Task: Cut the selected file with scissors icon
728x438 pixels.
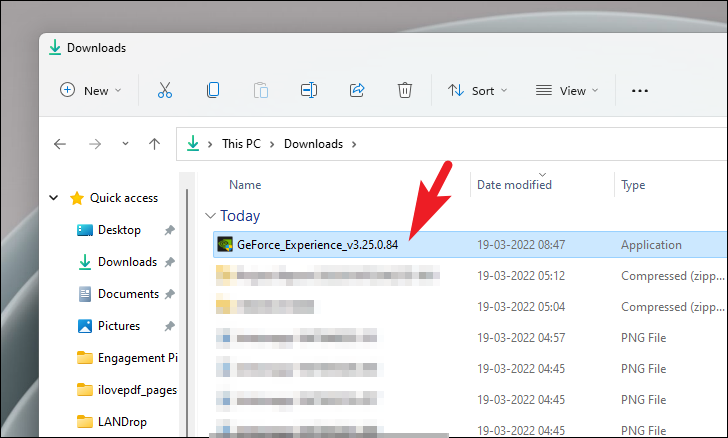Action: click(165, 90)
